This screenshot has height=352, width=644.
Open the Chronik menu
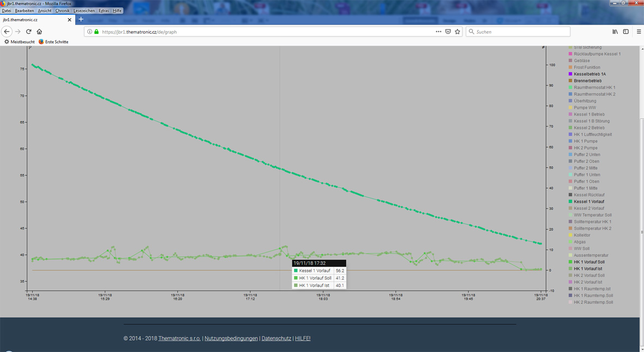point(62,10)
